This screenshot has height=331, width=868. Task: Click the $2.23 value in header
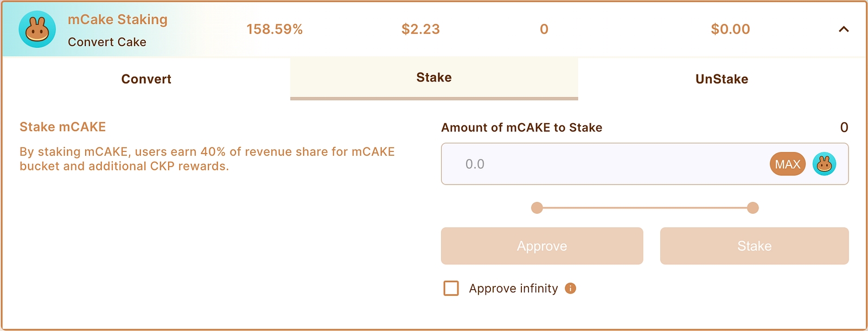tap(420, 29)
